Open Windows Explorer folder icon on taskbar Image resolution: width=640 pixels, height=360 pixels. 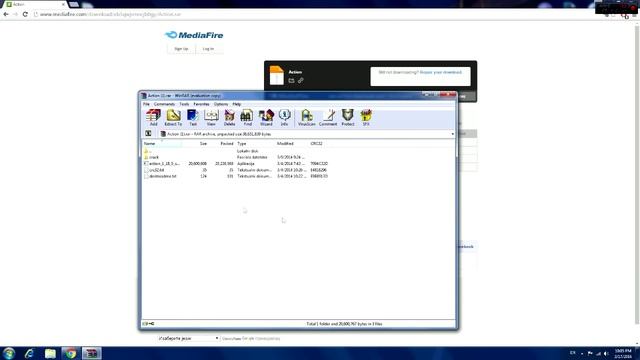[50, 353]
